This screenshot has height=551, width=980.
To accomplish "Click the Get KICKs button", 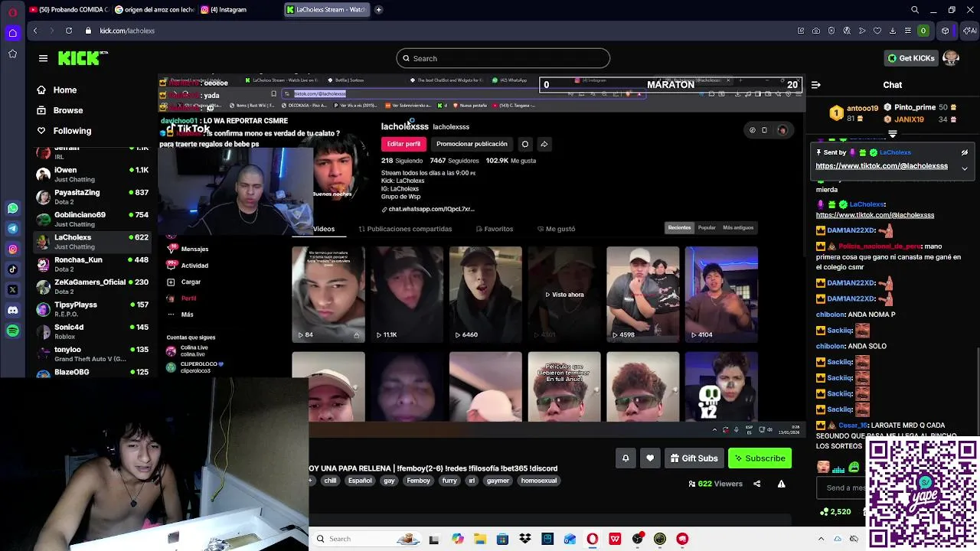I will [910, 58].
